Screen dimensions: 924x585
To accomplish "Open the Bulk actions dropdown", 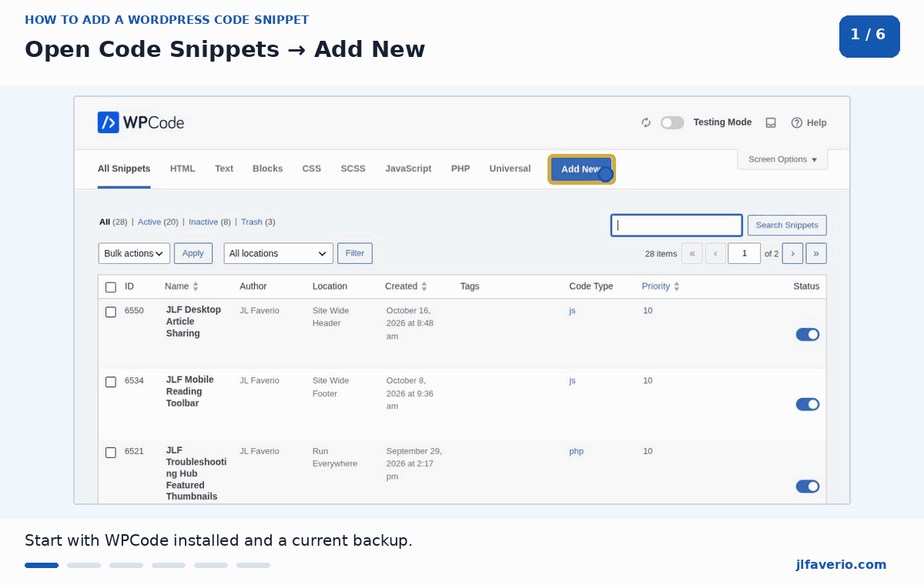I will click(134, 253).
